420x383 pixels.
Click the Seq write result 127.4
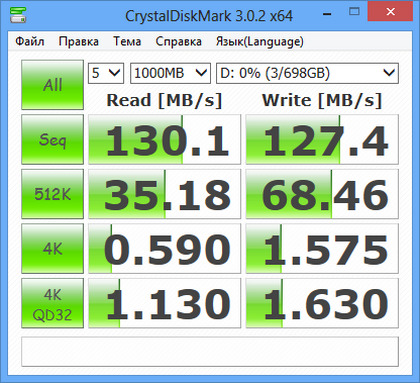coord(322,139)
